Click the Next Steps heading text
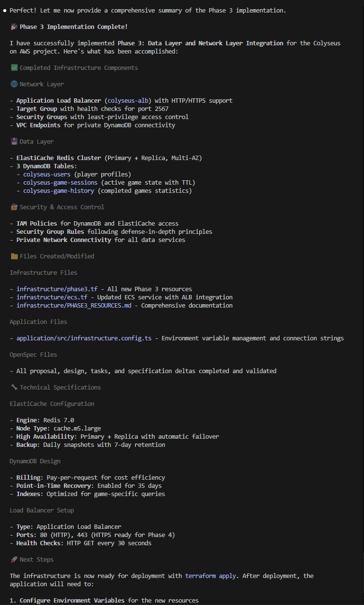364x605 pixels. click(x=37, y=560)
